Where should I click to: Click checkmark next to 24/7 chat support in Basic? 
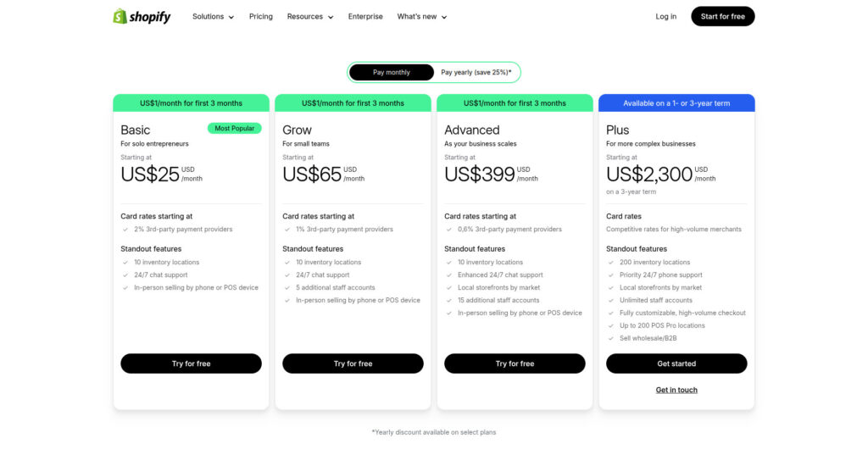125,274
